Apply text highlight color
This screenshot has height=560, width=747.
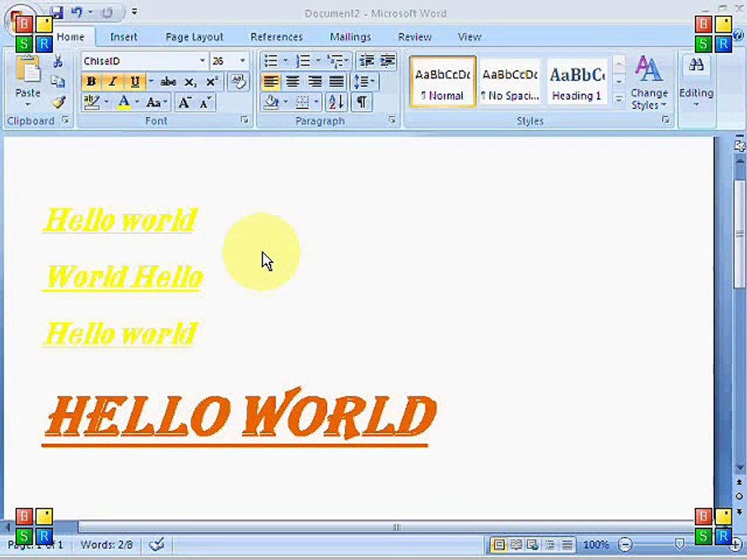click(92, 103)
